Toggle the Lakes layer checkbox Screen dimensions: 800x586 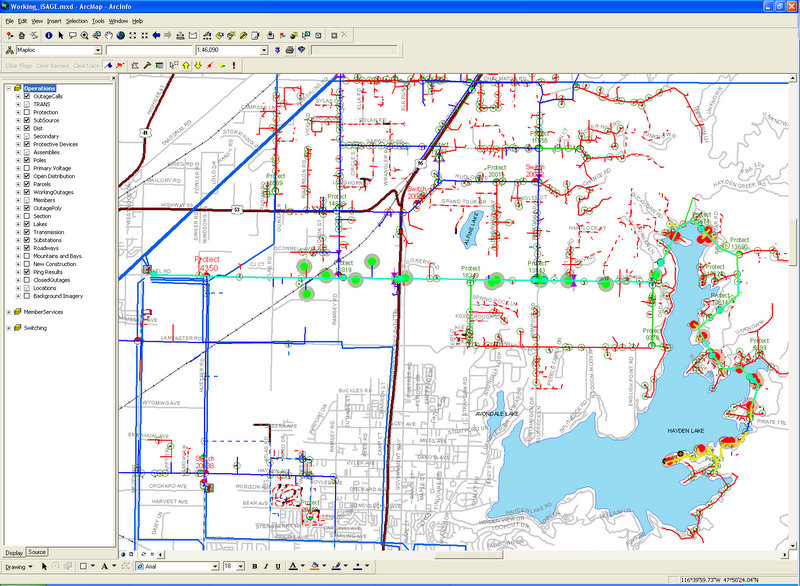tap(26, 223)
